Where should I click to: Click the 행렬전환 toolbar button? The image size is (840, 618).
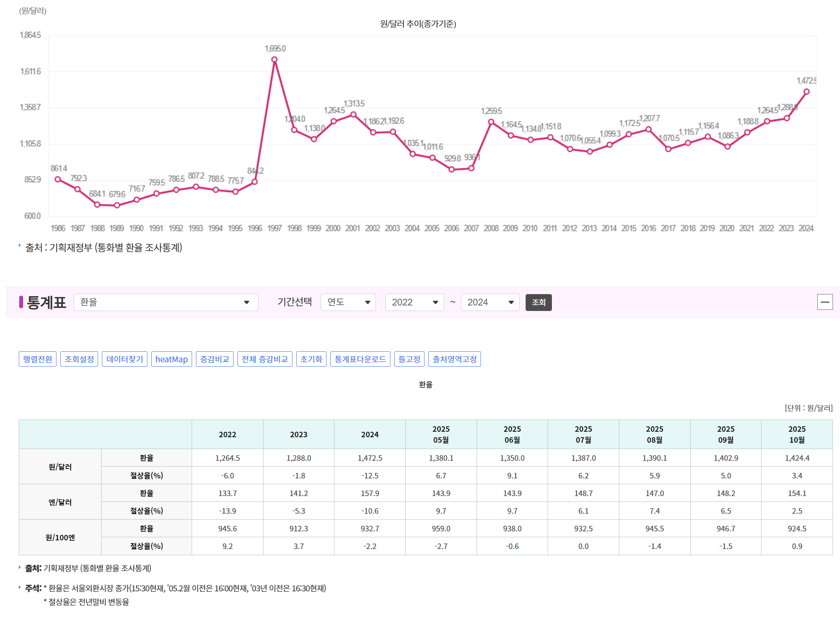point(38,359)
